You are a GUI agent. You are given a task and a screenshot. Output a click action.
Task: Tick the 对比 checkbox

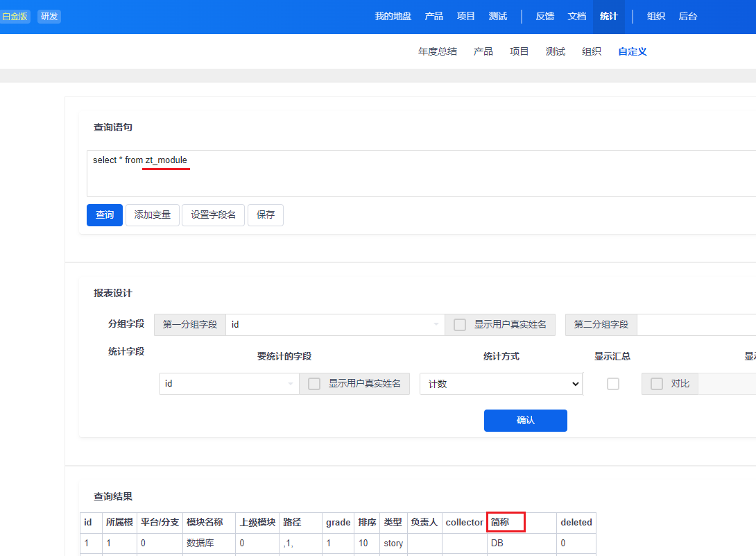(657, 384)
